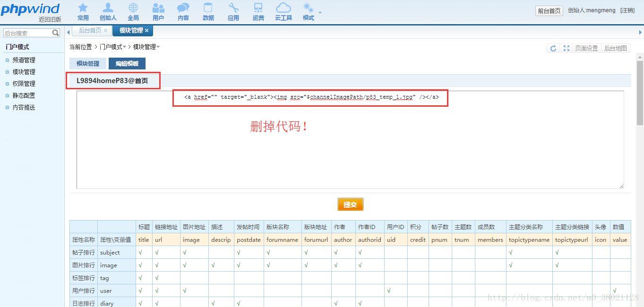Image resolution: width=644 pixels, height=307 pixels.
Task: Open 模块管理 in sidebar
Action: click(24, 72)
